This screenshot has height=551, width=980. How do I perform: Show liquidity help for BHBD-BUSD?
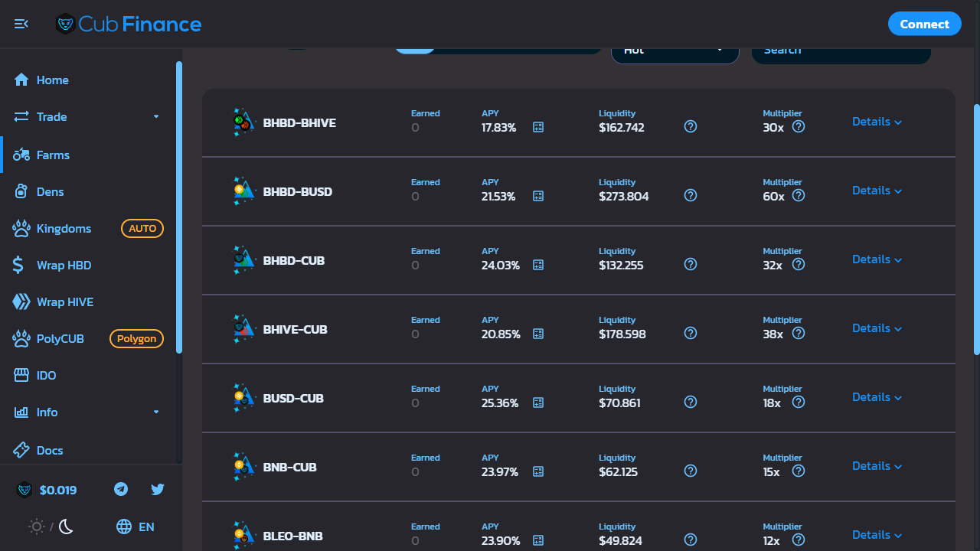691,195
